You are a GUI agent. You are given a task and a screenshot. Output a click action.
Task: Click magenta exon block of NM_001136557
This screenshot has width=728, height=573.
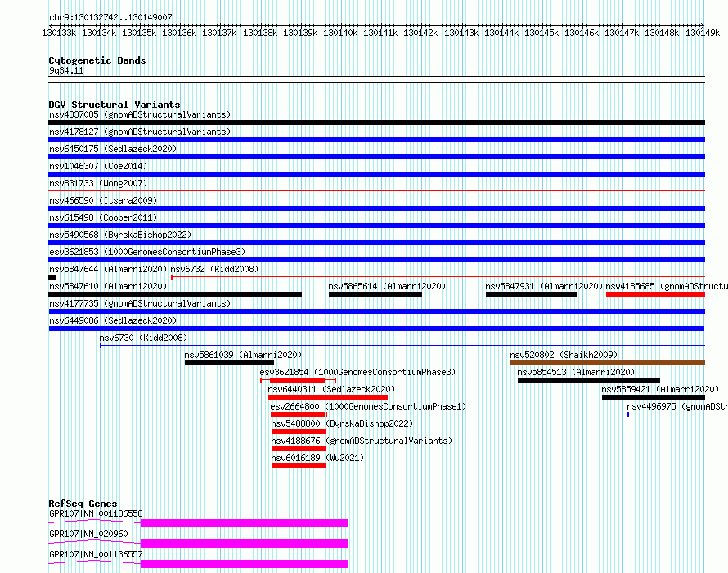[245, 564]
